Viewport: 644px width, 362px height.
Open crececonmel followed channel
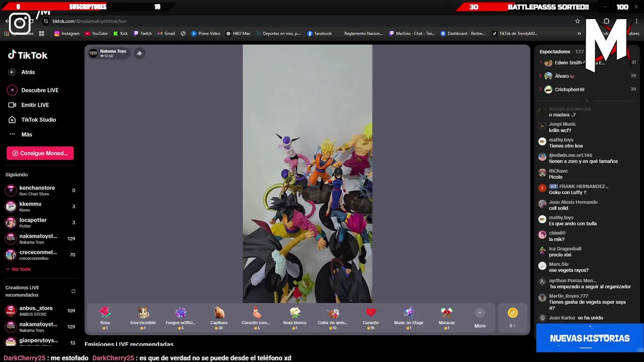[40, 255]
